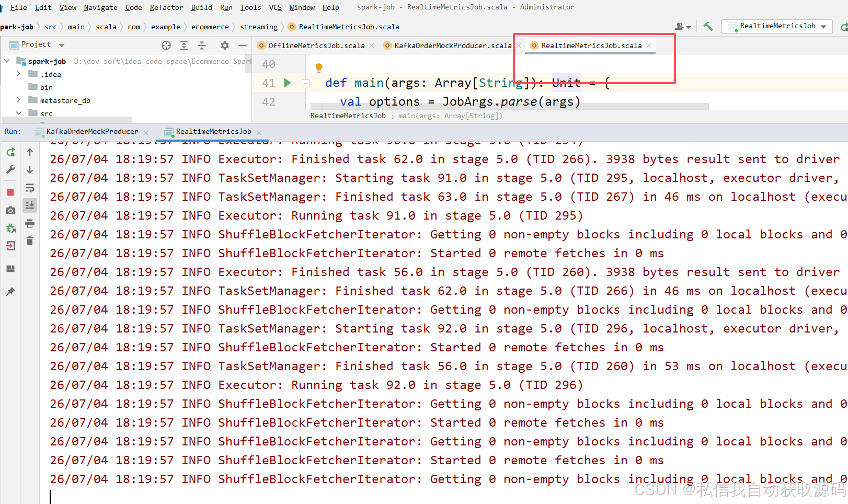Click the print console output icon
Viewport: 848px width, 504px height.
[30, 223]
